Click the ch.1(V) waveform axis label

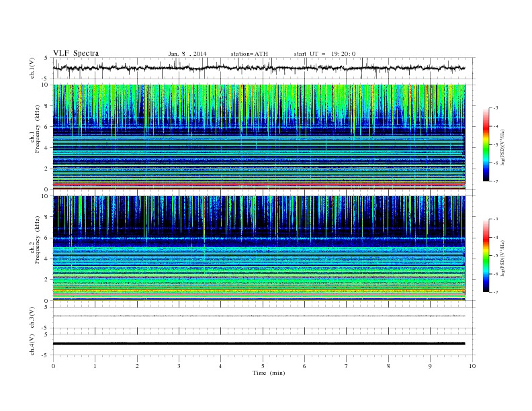32,68
